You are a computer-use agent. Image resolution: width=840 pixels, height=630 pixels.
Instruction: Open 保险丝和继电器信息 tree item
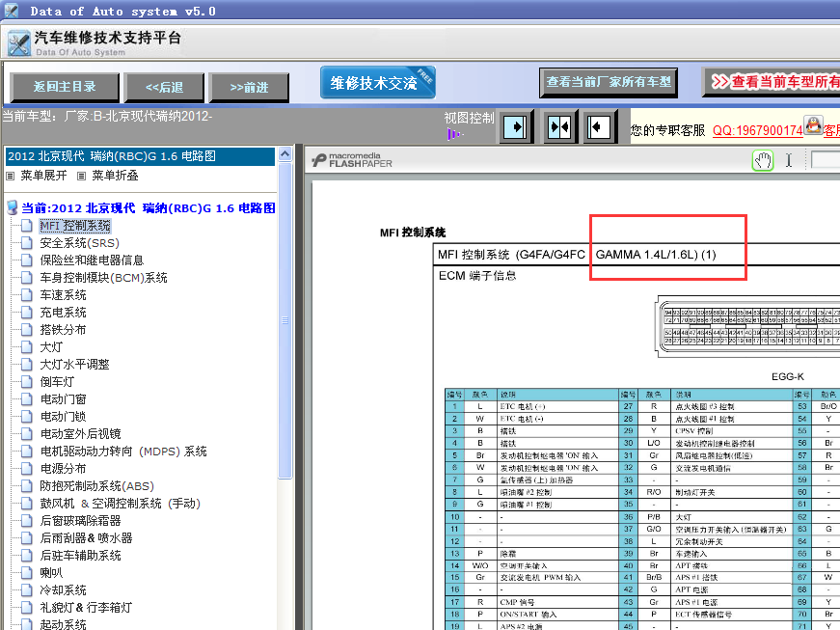[92, 260]
